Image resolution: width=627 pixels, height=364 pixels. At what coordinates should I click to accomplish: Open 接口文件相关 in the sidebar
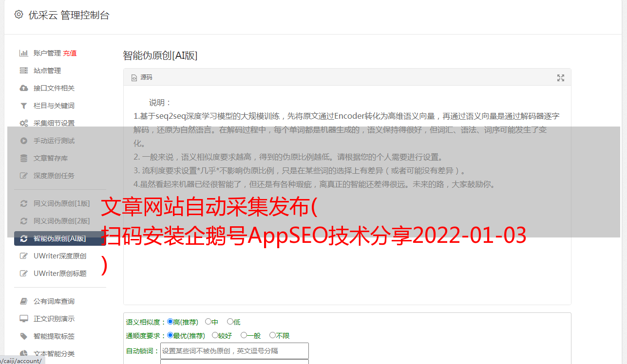tap(54, 88)
